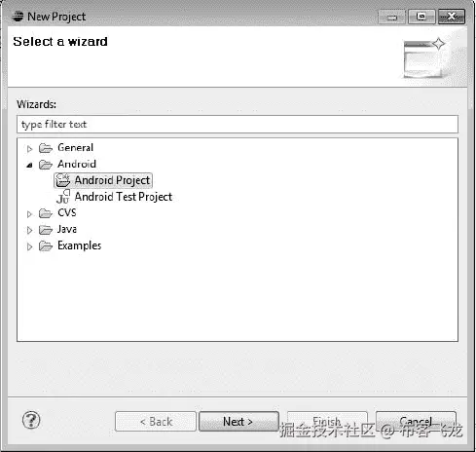Expand the General folder node
Viewport: 476px width, 452px height.
[x=29, y=149]
